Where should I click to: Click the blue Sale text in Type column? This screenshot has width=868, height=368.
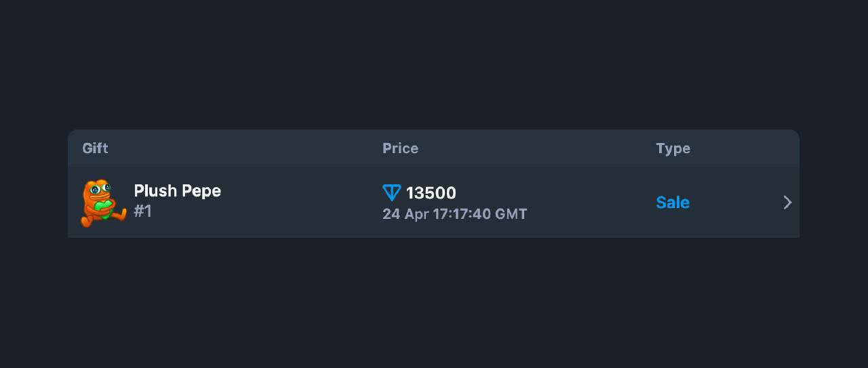coord(673,202)
